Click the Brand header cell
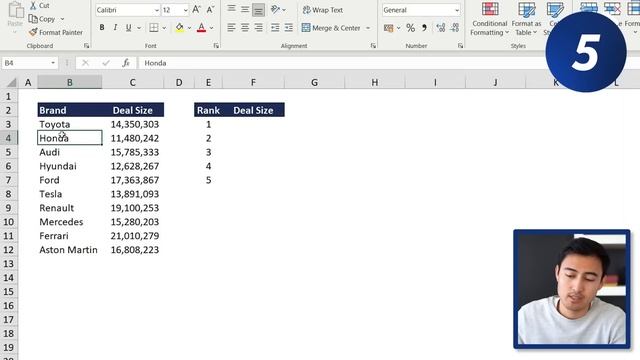The width and height of the screenshot is (640, 360). pos(69,110)
